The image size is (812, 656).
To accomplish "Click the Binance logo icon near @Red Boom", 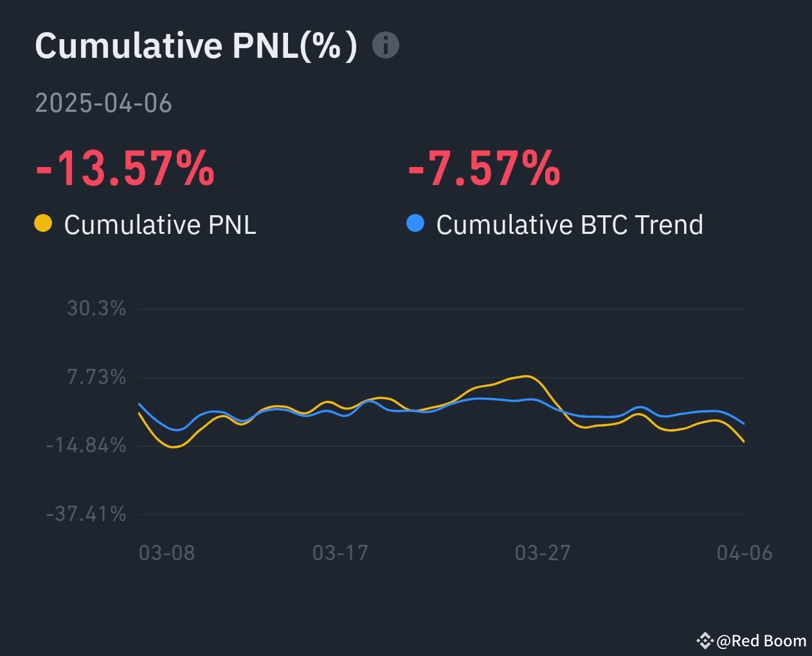I will click(705, 641).
